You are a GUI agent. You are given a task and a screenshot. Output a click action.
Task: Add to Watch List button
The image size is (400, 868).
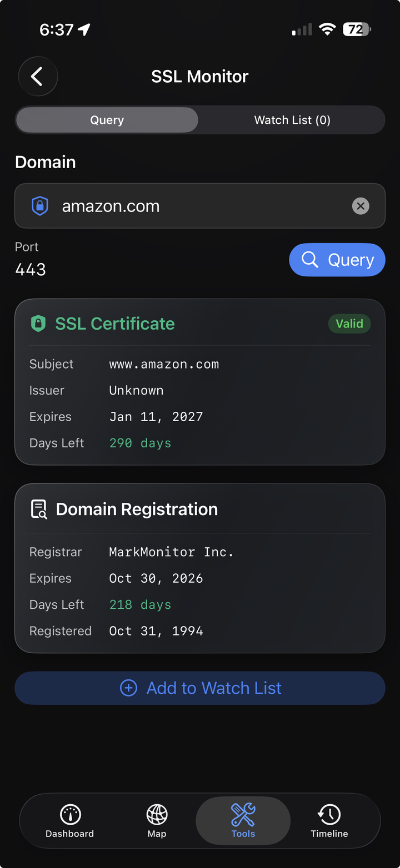tap(200, 688)
